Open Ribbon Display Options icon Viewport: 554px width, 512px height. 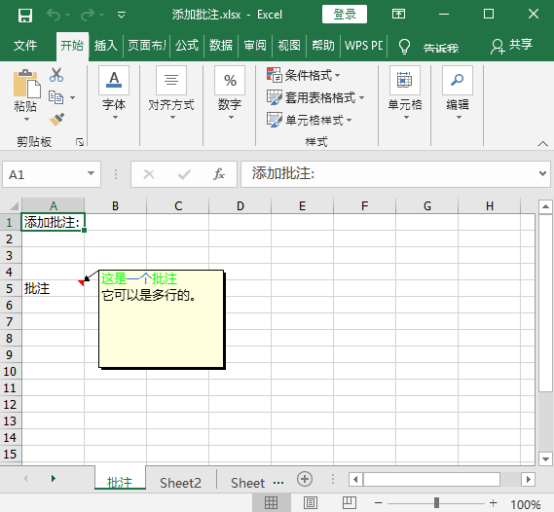tap(399, 14)
